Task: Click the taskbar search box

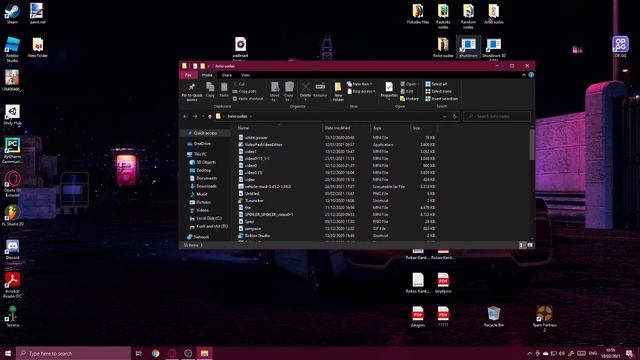Action: [x=73, y=353]
